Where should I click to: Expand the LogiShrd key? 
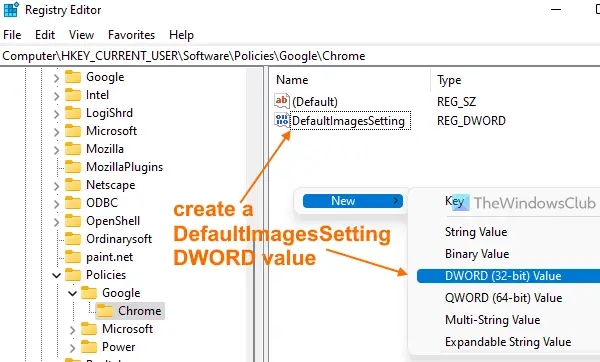tap(56, 114)
